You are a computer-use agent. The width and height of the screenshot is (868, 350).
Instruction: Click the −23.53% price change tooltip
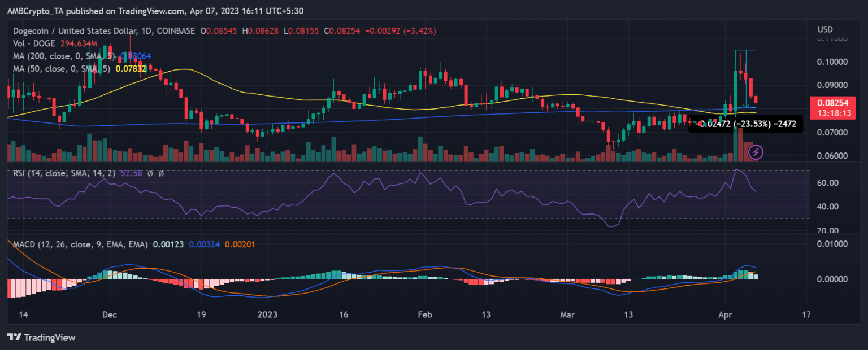click(745, 124)
